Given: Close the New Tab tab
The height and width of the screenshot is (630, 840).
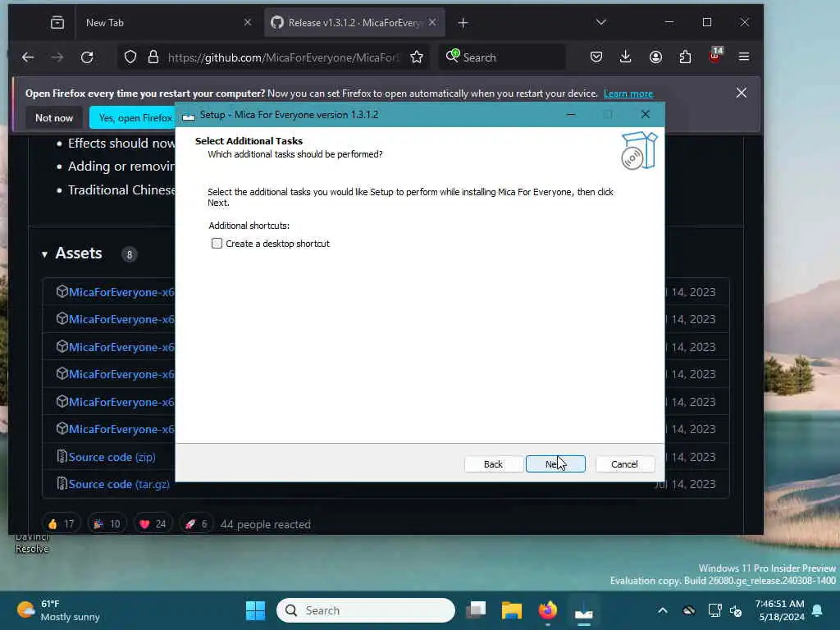Looking at the screenshot, I should click(x=248, y=22).
